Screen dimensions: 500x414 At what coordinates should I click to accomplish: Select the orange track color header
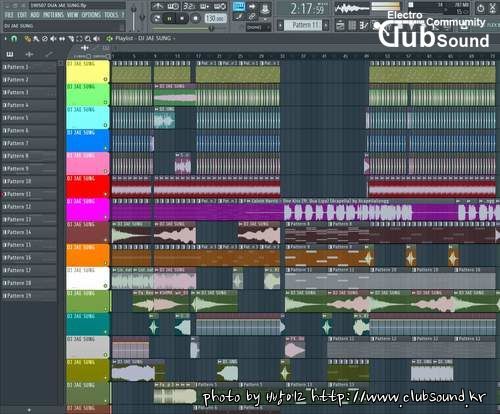[x=88, y=255]
